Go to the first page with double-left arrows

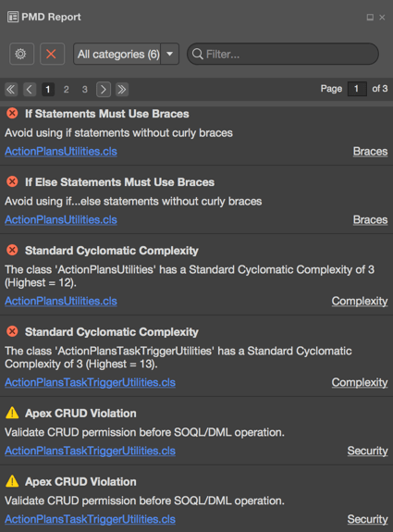click(11, 90)
